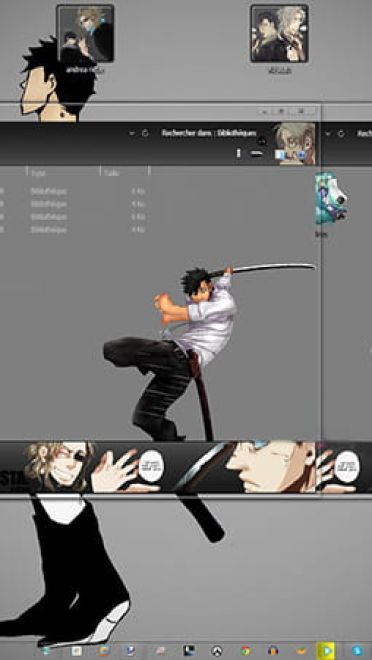The image size is (372, 660).
Task: Open the top-right desktop shortcut with two men
Action: click(279, 33)
